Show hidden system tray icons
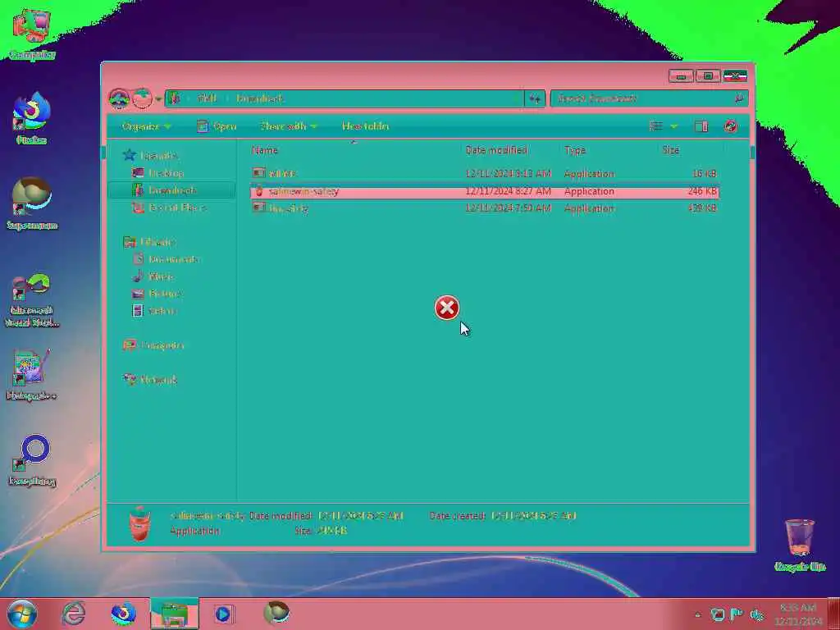 [x=697, y=615]
